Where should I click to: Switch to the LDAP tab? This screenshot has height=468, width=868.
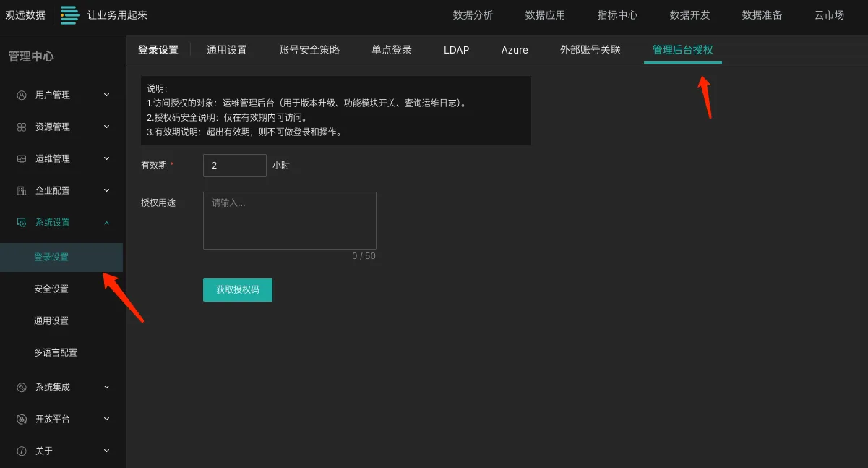(456, 49)
